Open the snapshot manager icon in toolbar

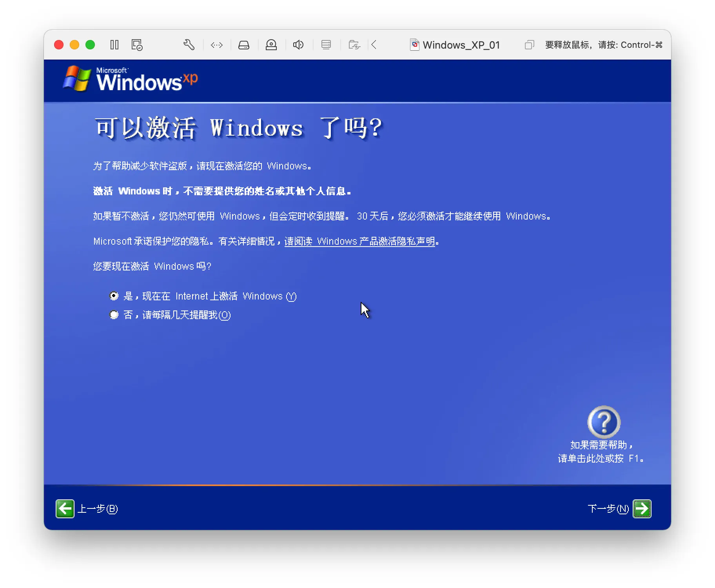[137, 45]
